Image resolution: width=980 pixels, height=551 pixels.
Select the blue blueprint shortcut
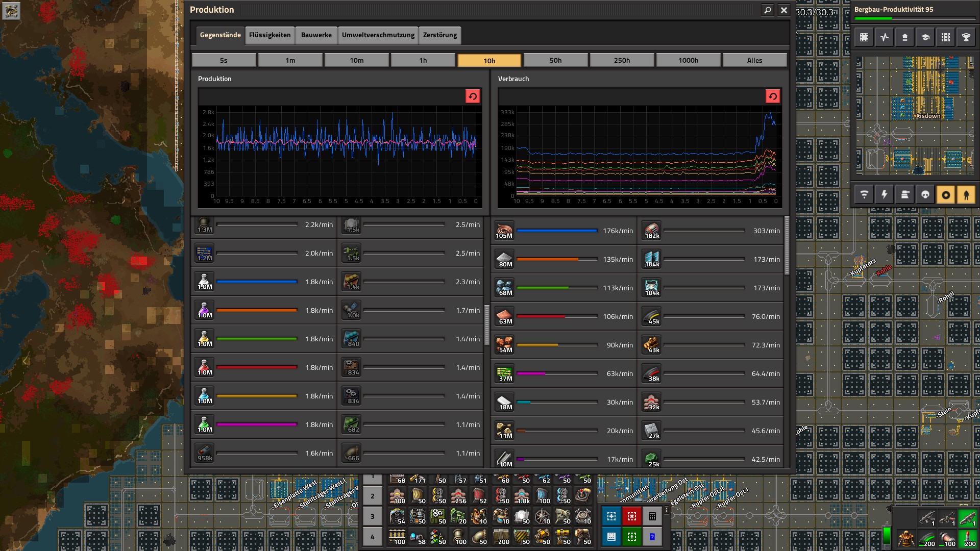[x=611, y=516]
